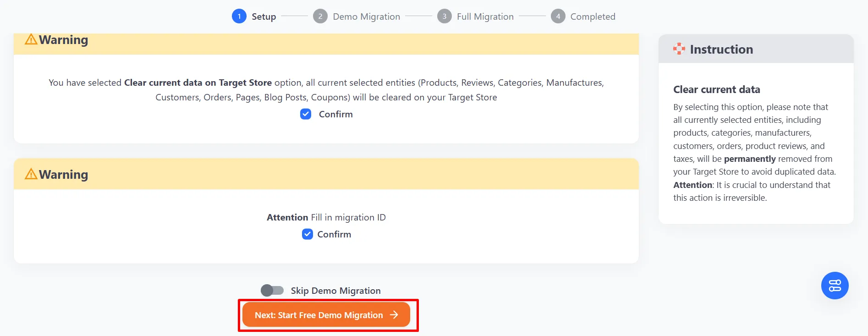Click the Completed step 4 circle

[x=558, y=17]
